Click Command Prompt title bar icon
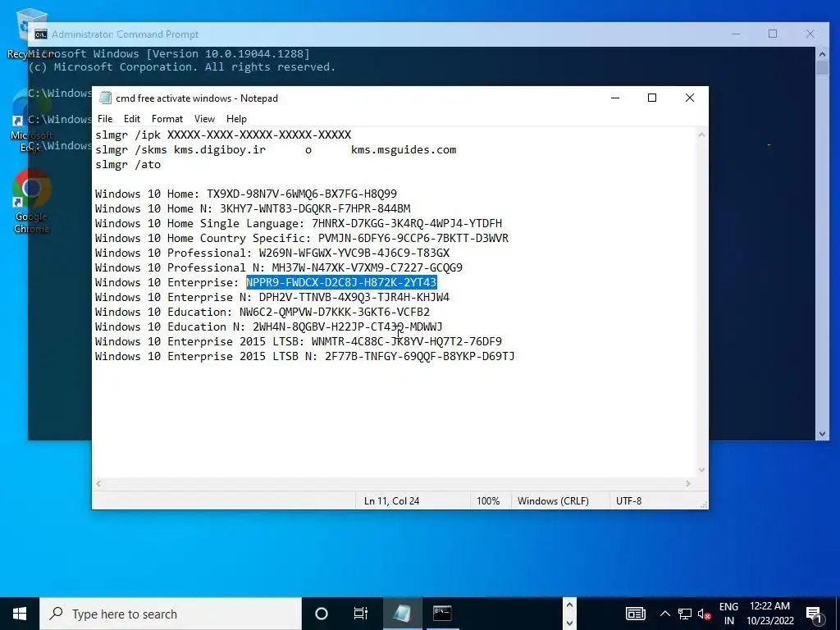840x630 pixels. [x=41, y=34]
